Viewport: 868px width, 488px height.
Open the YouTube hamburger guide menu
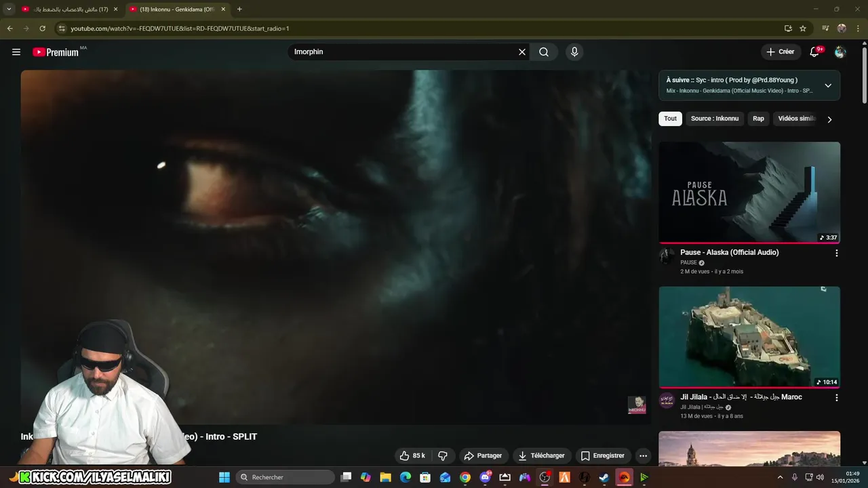[x=16, y=52]
